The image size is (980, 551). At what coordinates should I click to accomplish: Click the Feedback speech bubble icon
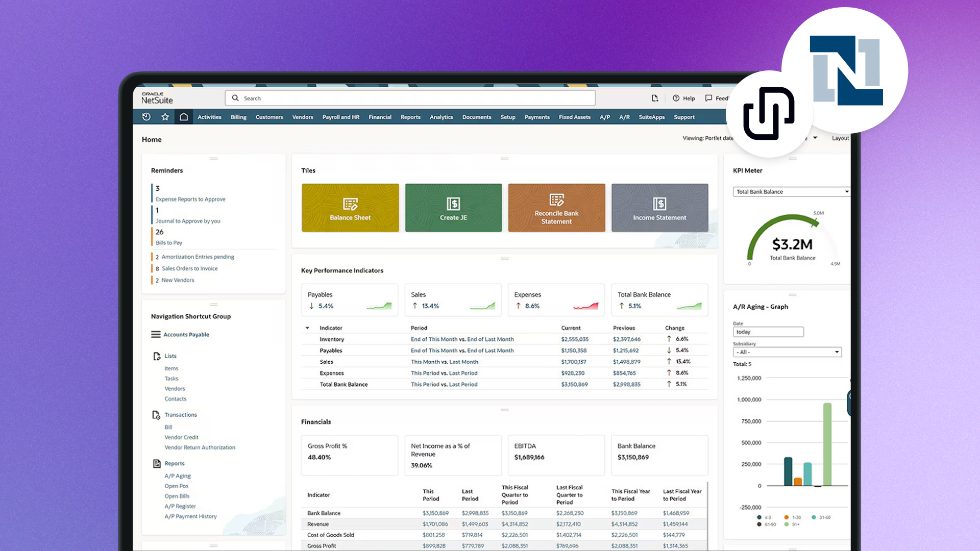708,98
